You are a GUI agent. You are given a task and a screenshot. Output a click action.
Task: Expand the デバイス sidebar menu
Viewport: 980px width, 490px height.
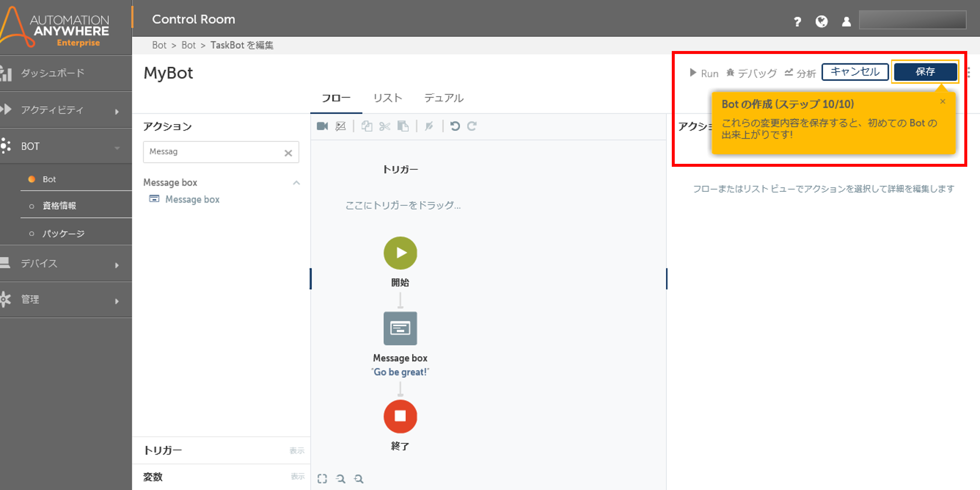(66, 263)
